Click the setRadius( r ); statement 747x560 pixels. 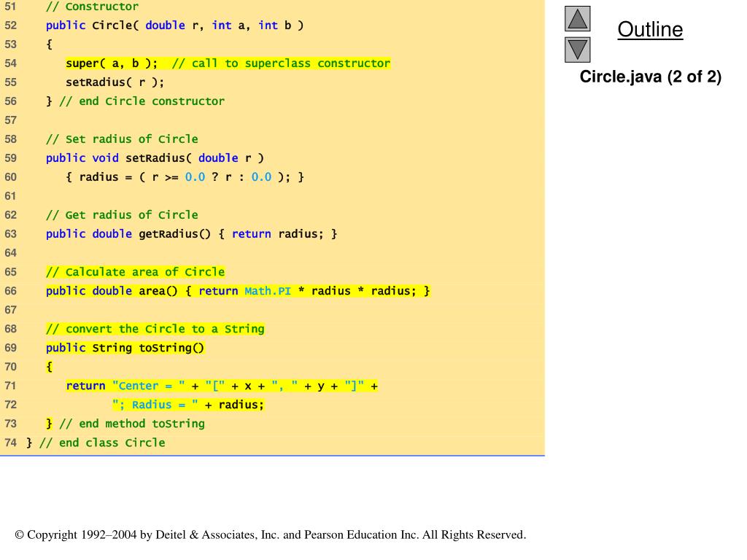[x=115, y=82]
